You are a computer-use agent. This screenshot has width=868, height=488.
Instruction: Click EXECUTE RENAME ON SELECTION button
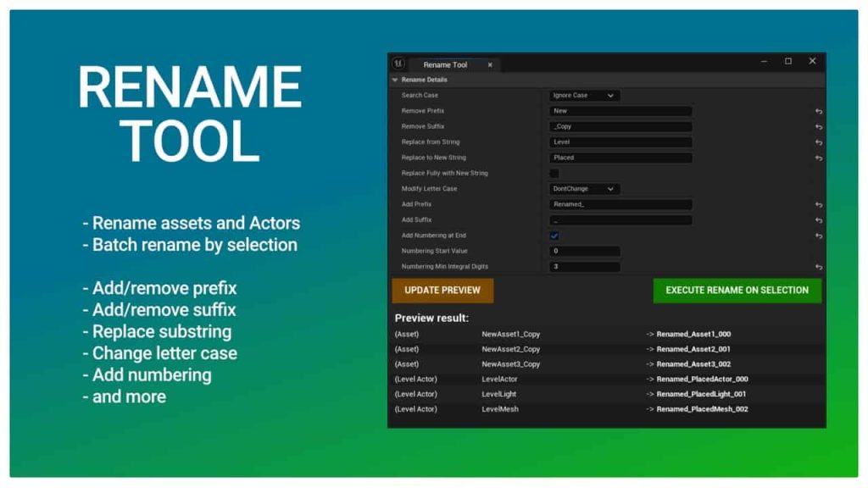[x=737, y=291]
